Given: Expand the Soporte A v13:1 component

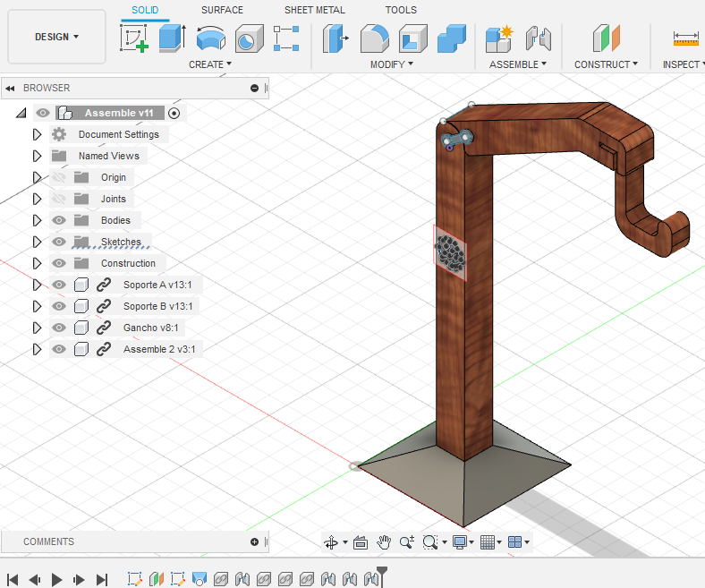Looking at the screenshot, I should click(x=37, y=285).
